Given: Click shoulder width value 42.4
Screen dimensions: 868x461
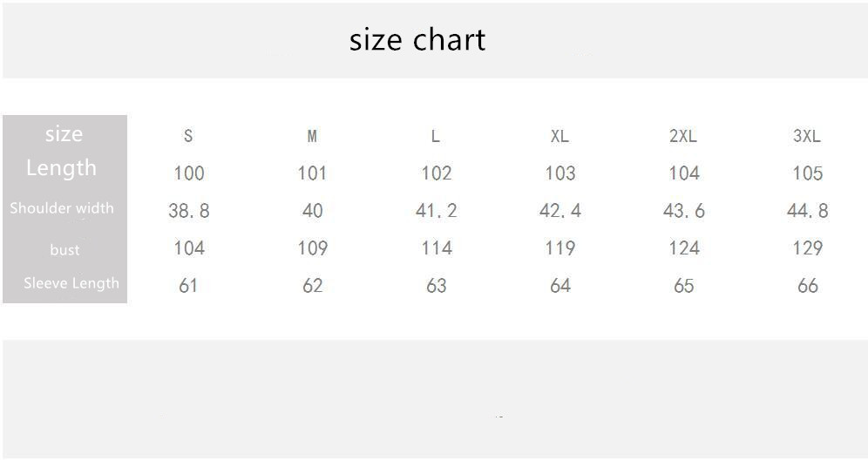Looking at the screenshot, I should click(x=559, y=211).
